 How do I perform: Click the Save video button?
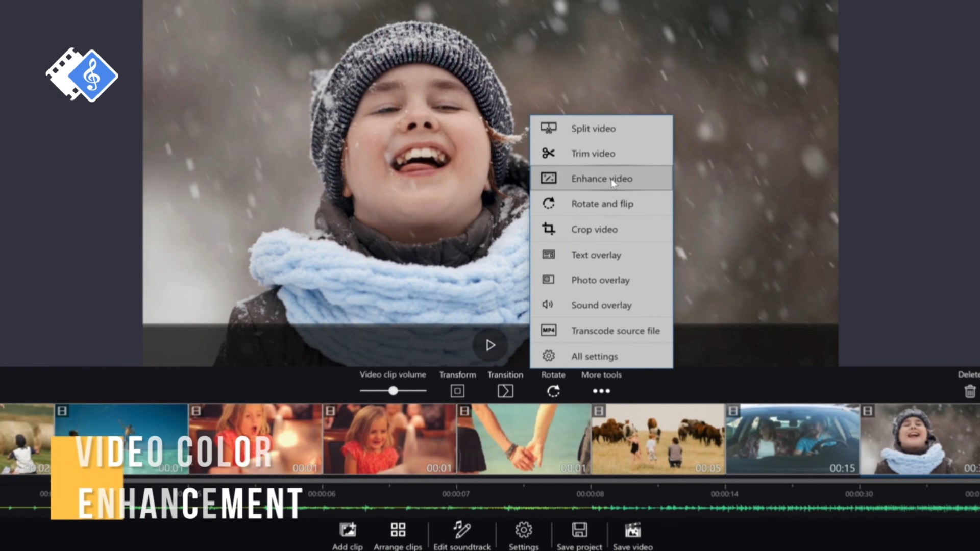pos(633,536)
